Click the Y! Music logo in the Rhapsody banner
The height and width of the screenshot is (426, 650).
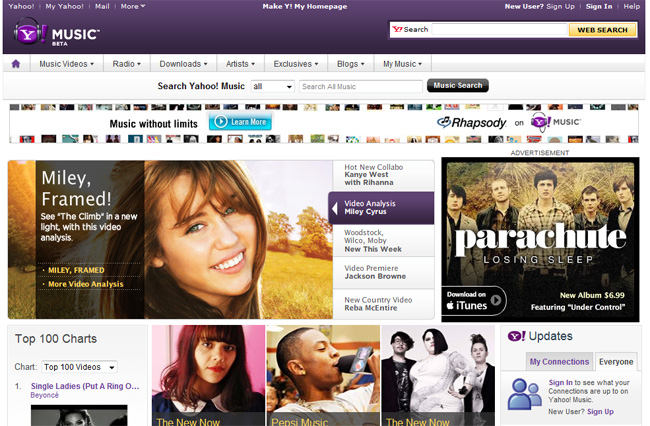[555, 122]
